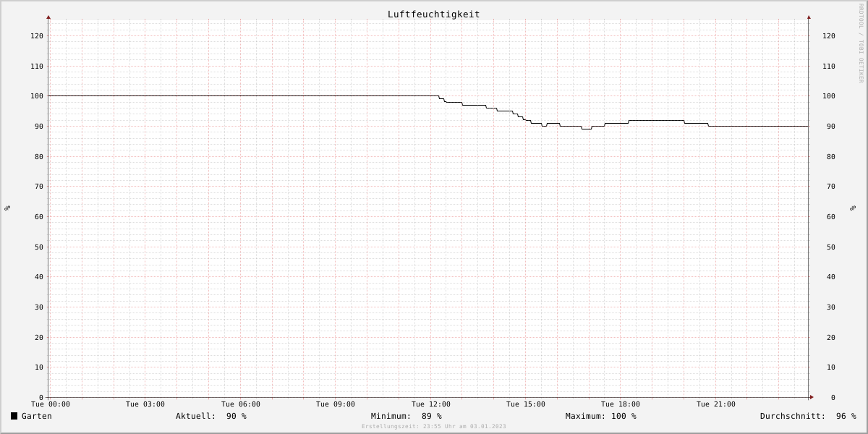The height and width of the screenshot is (434, 868).
Task: Select the 'Garten' legend label
Action: tap(37, 416)
